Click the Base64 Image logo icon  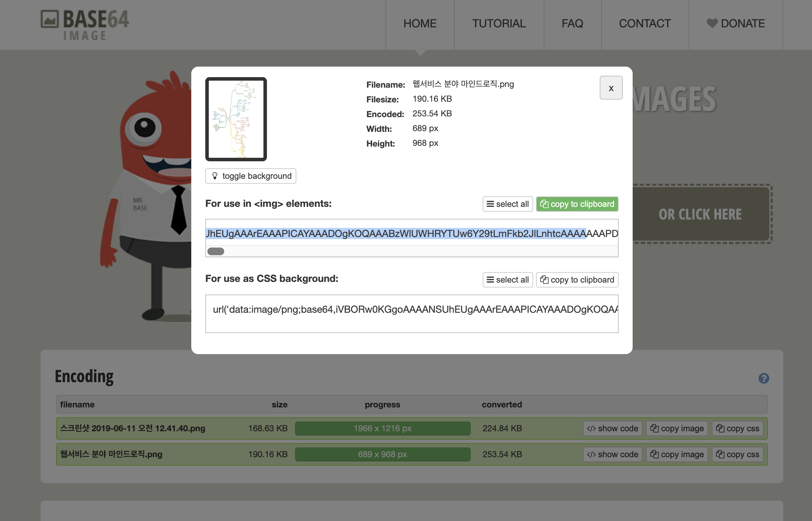pos(50,19)
